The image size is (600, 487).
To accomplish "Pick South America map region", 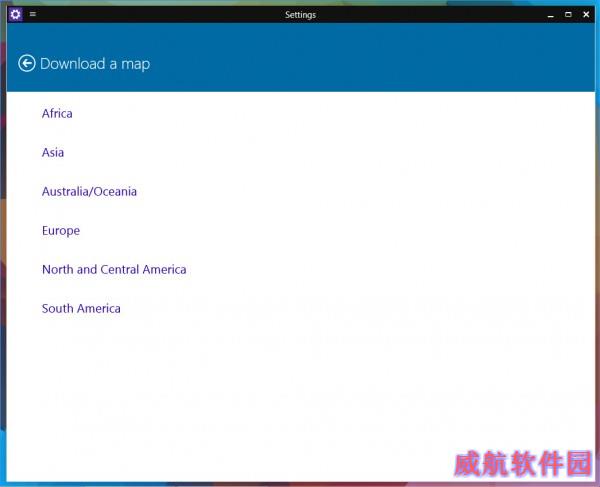I will tap(81, 309).
